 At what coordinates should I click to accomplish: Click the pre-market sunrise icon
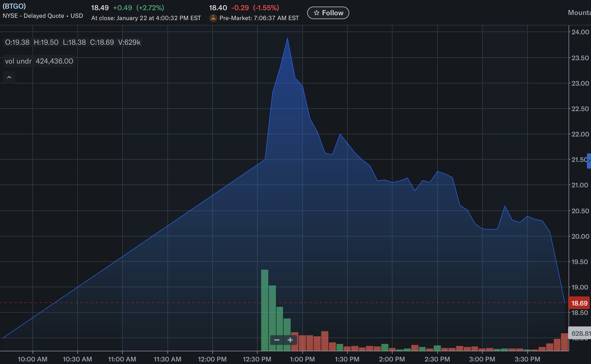coord(213,18)
